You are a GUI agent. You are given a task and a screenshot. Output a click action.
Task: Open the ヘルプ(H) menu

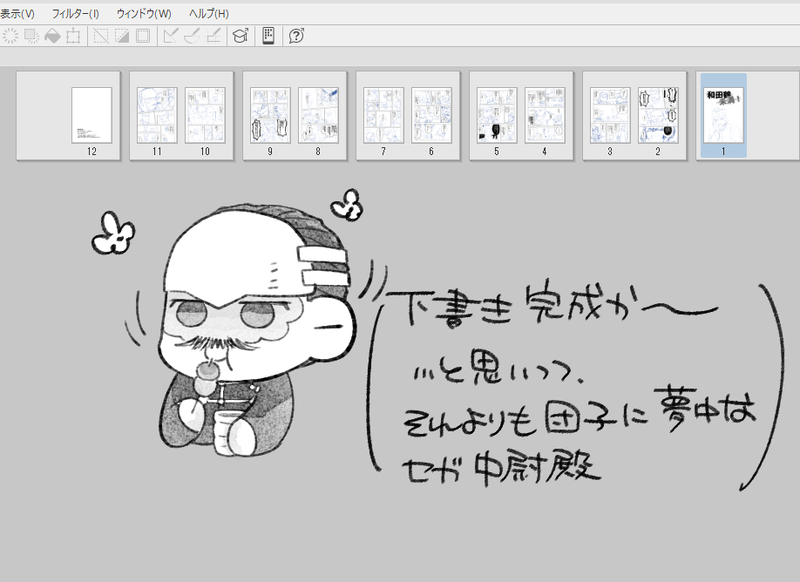click(209, 14)
